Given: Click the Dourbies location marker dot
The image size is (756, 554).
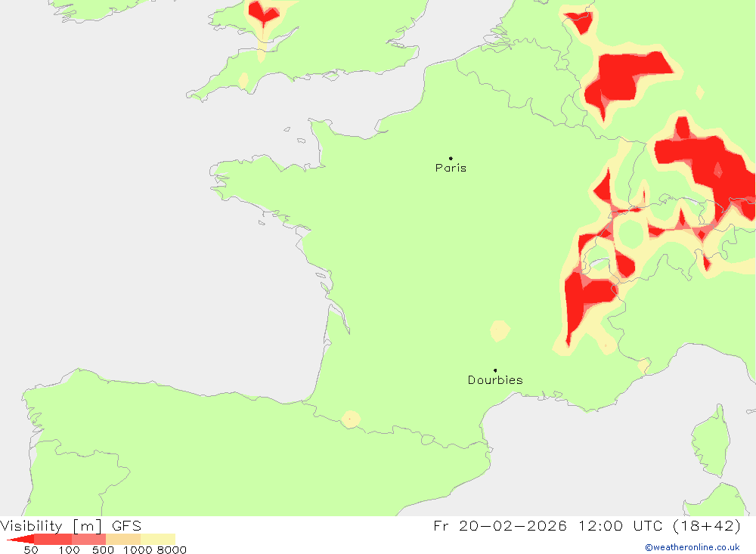Looking at the screenshot, I should click(x=495, y=370).
